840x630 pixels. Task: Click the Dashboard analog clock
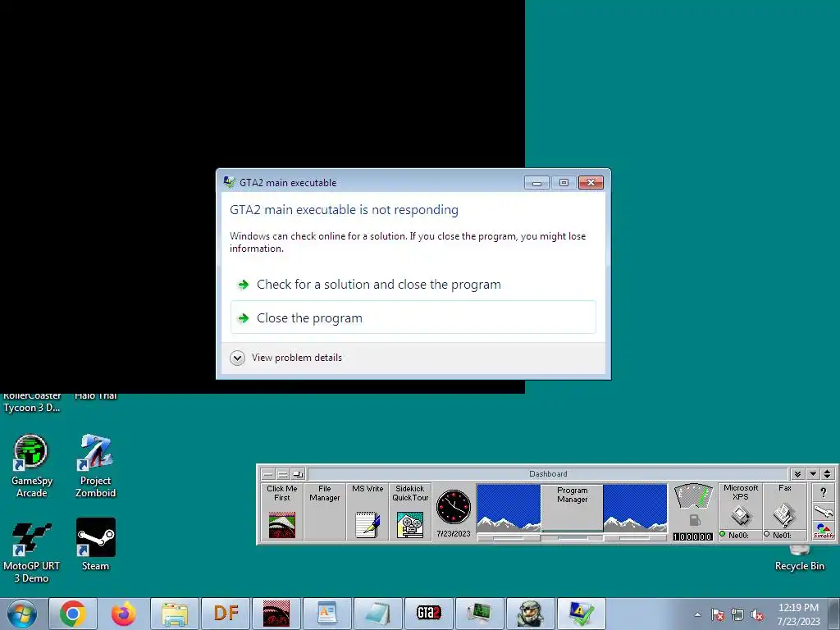(453, 507)
